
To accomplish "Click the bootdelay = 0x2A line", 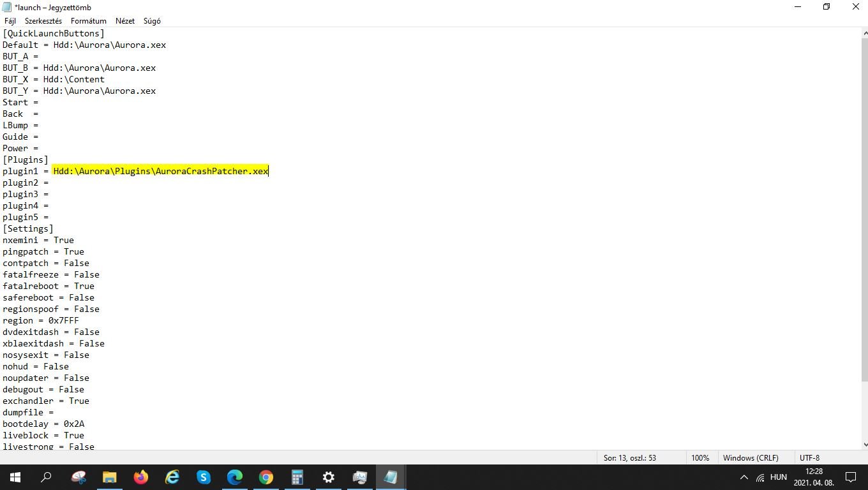I will point(43,424).
